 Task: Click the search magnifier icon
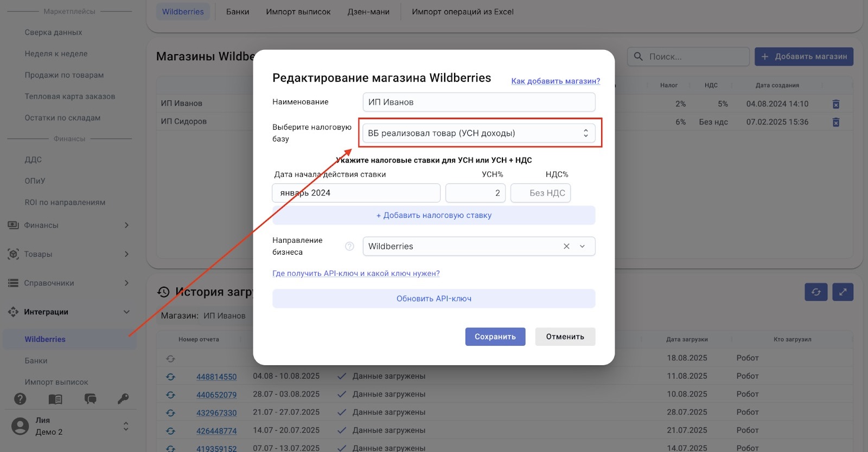(x=639, y=56)
